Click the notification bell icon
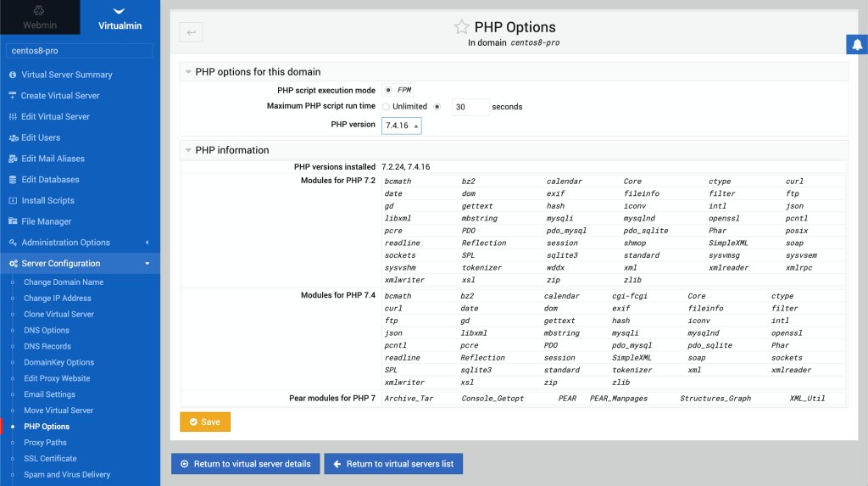The height and width of the screenshot is (486, 868). pyautogui.click(x=857, y=44)
